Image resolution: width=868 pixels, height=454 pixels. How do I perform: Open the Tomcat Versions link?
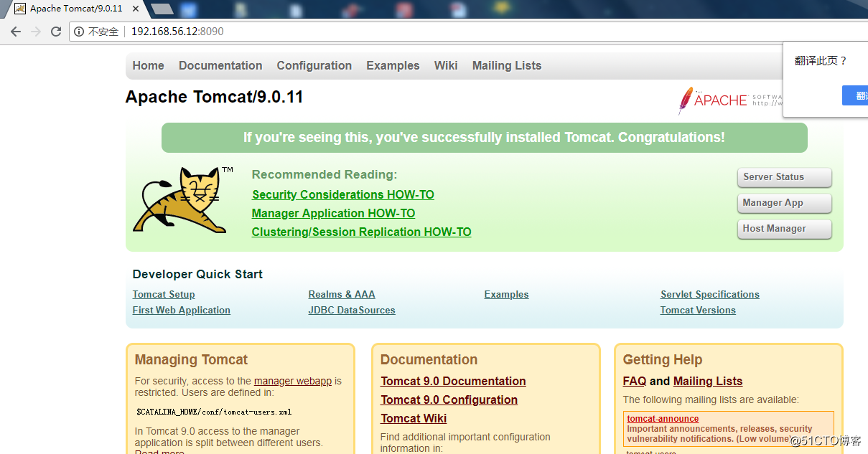pos(698,311)
